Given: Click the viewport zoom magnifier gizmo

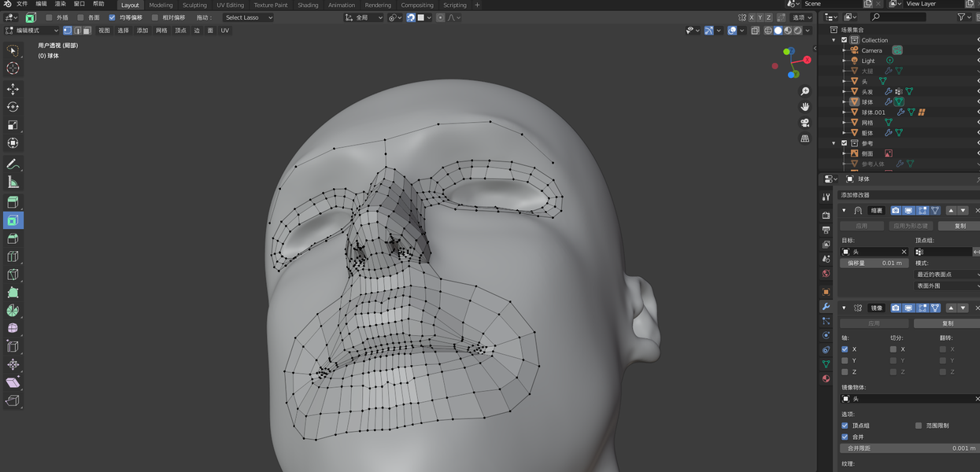Looking at the screenshot, I should click(804, 91).
